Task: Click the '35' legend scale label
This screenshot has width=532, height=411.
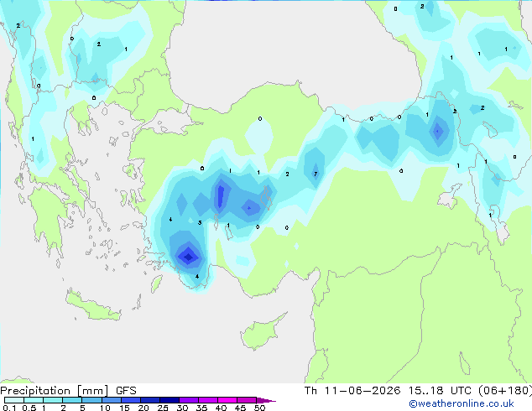Action: coord(201,408)
